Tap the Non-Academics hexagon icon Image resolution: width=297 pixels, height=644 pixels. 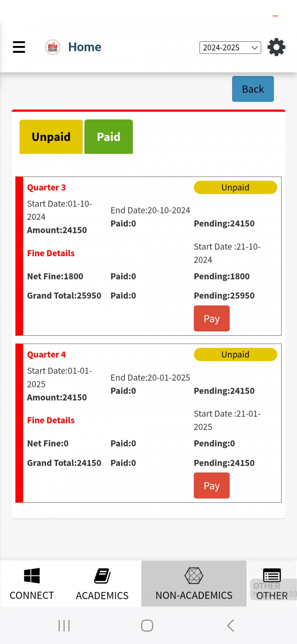coord(194,576)
